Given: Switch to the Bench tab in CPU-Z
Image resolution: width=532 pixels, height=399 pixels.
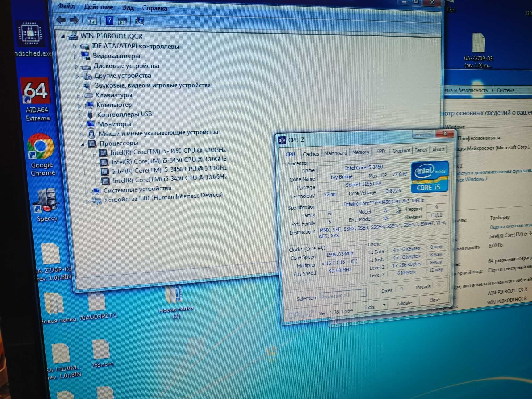Looking at the screenshot, I should (x=421, y=150).
